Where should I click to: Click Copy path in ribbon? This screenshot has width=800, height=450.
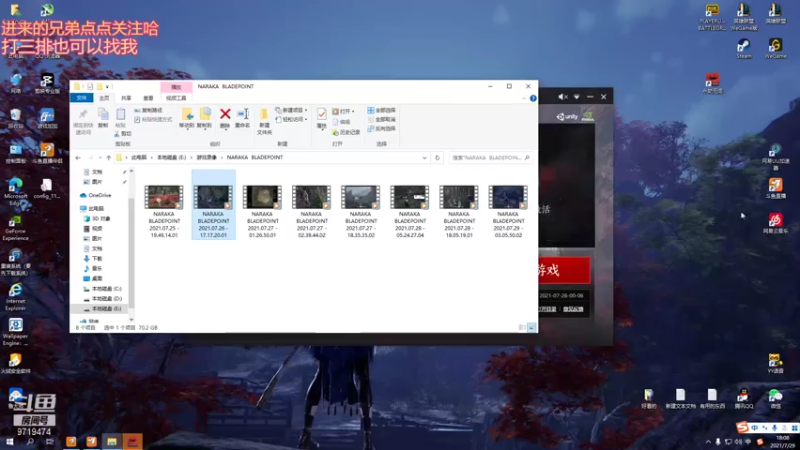tap(148, 110)
